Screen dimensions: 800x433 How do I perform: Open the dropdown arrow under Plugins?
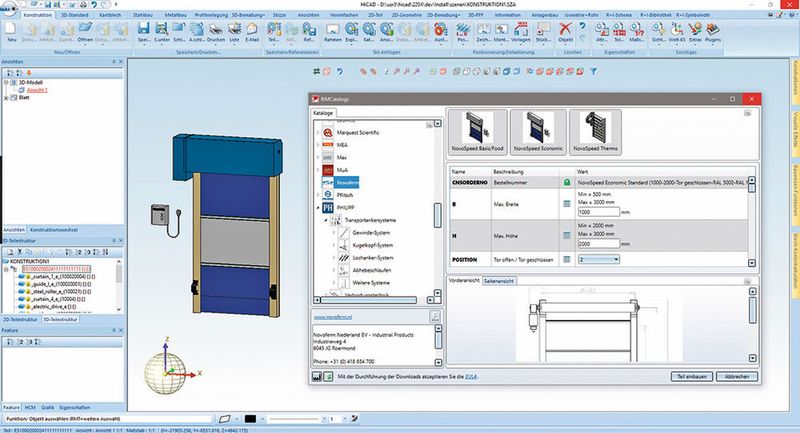click(712, 45)
